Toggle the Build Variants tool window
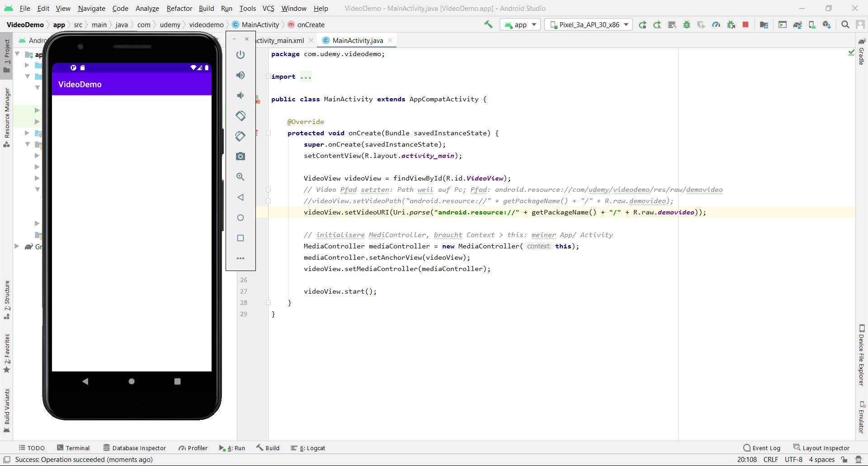Viewport: 868px width, 466px height. click(x=6, y=411)
